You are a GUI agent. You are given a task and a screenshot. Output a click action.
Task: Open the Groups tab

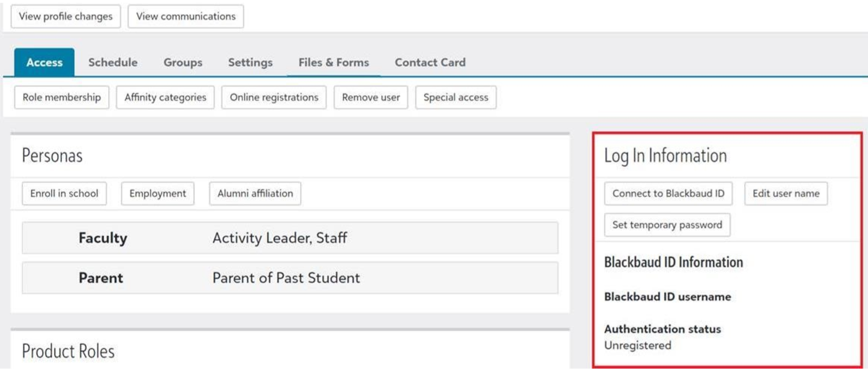182,62
